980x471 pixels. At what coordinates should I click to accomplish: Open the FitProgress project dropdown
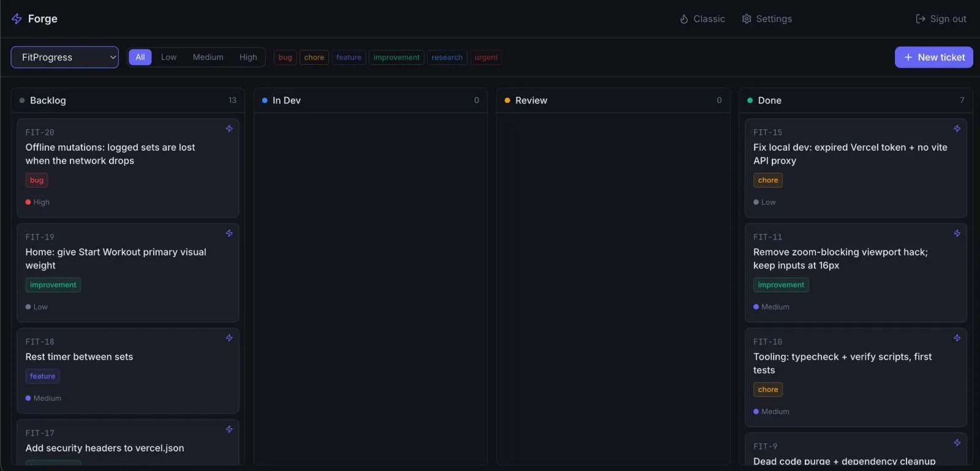coord(65,57)
